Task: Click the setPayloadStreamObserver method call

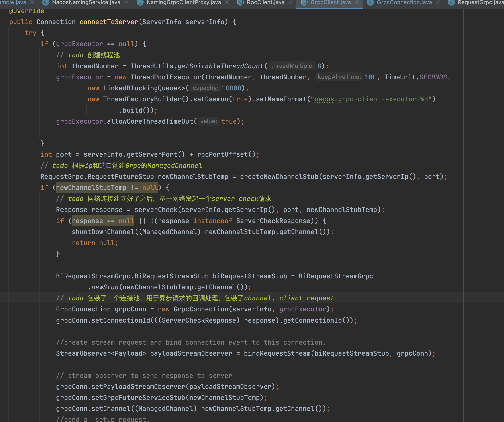Action: coord(138,387)
